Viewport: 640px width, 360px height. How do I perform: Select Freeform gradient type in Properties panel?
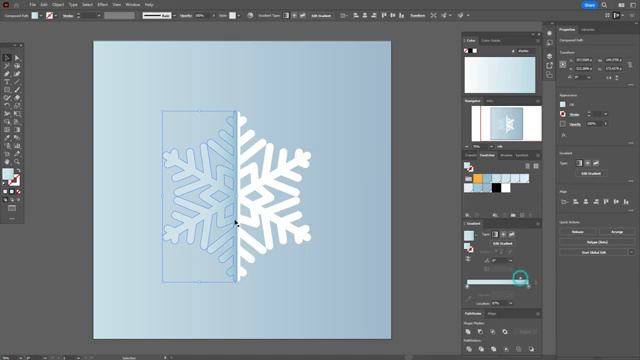(596, 163)
